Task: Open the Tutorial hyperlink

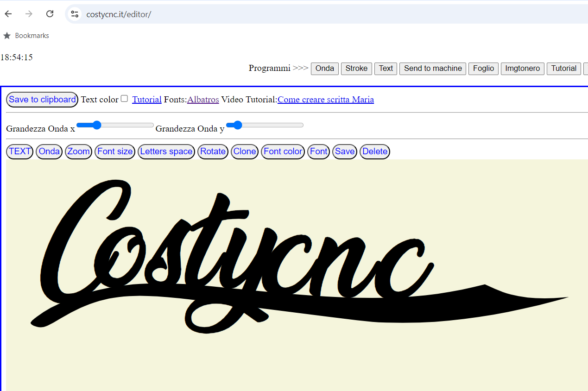Action: click(147, 100)
